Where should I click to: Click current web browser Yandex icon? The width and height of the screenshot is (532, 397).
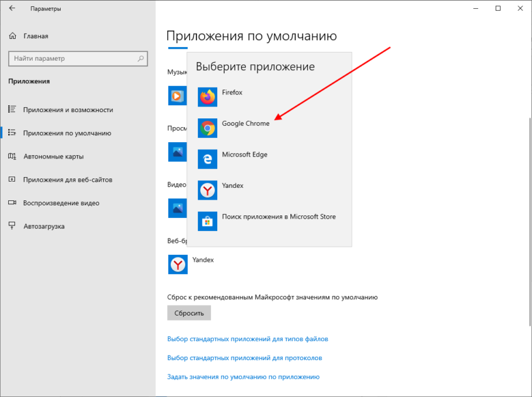click(178, 264)
